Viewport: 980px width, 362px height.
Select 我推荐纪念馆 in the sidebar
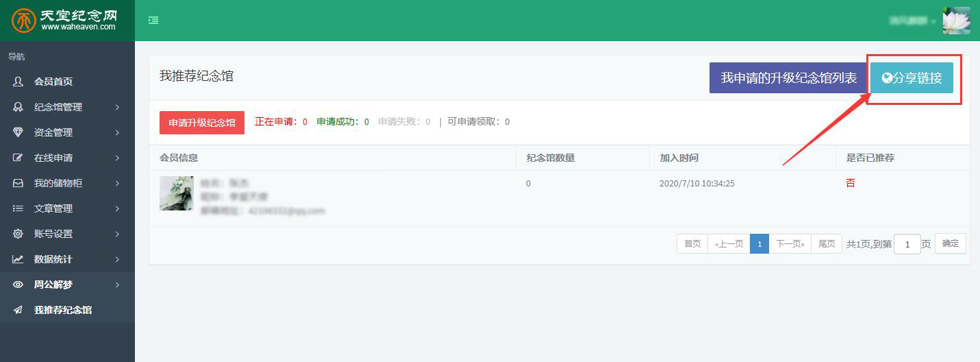coord(67,310)
